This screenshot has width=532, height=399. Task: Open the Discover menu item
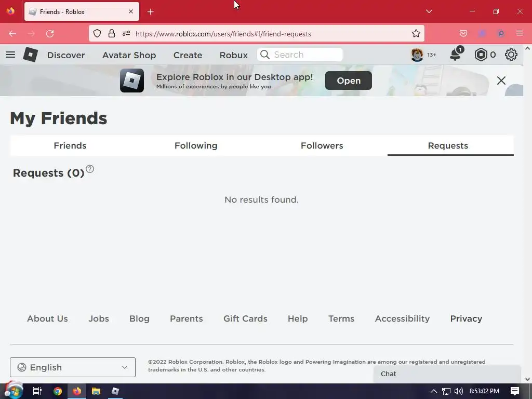(66, 55)
